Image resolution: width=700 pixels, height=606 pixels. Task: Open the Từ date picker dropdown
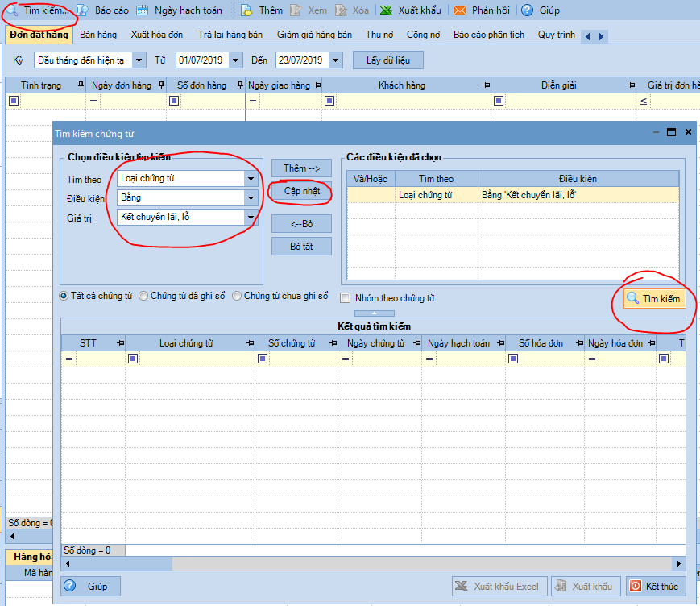pyautogui.click(x=236, y=60)
